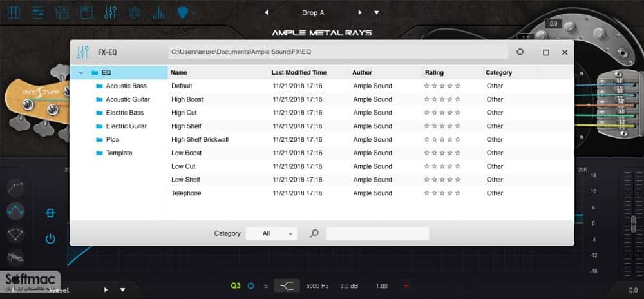Open the third top toolbar panel icon
Image resolution: width=644 pixels, height=299 pixels.
pos(62,13)
